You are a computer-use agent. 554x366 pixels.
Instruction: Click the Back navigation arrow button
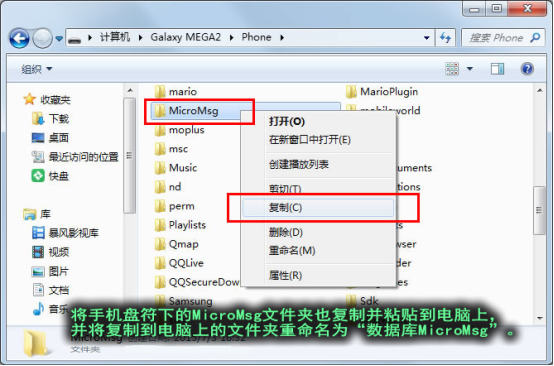coord(19,38)
